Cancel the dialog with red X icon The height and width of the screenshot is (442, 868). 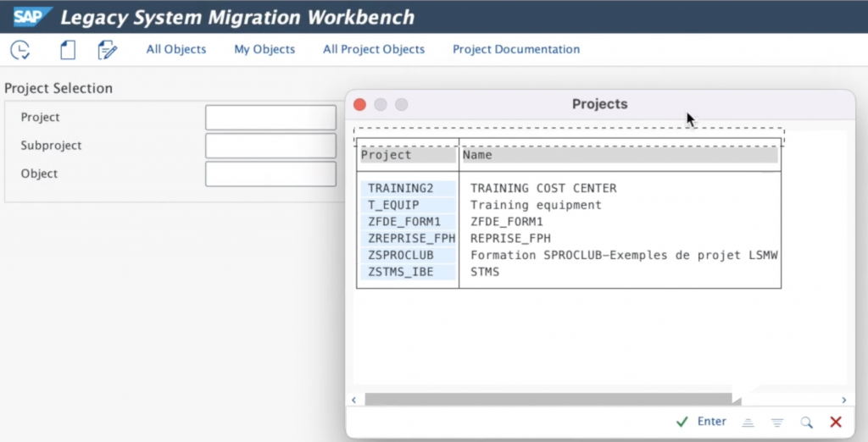tap(835, 422)
